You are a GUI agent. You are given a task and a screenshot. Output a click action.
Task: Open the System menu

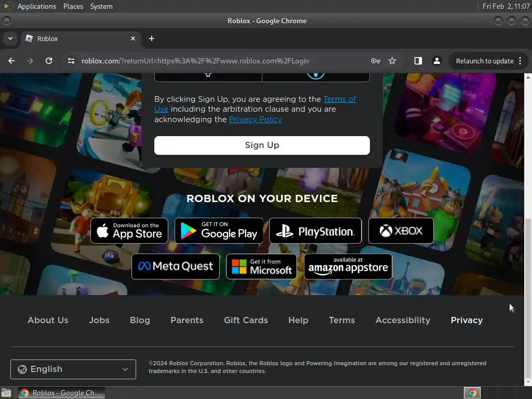[x=101, y=6]
